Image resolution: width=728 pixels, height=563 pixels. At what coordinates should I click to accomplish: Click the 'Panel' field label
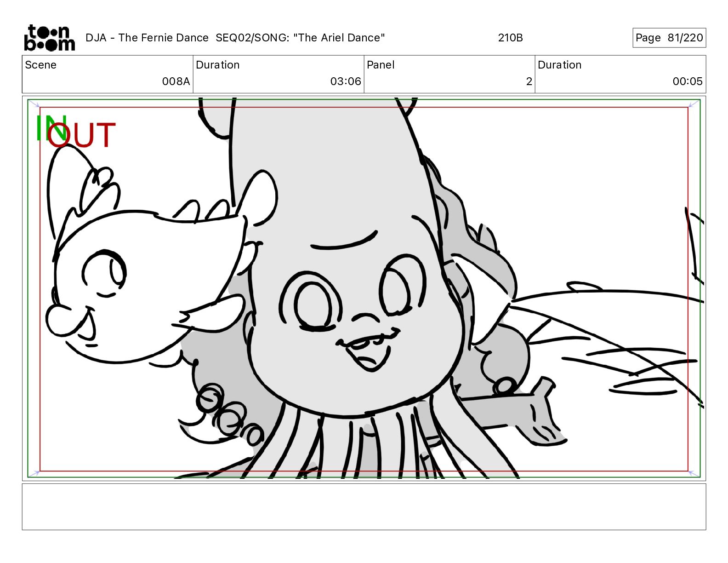coord(381,65)
